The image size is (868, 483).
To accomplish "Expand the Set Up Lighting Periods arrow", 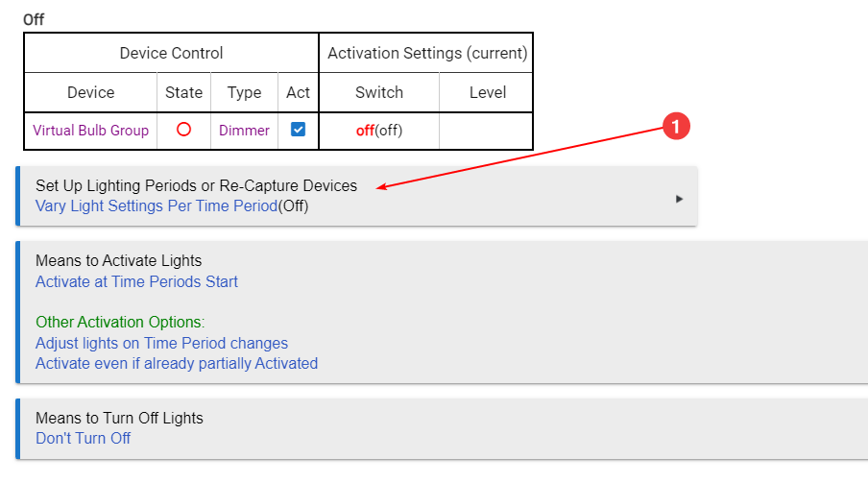I will click(679, 199).
